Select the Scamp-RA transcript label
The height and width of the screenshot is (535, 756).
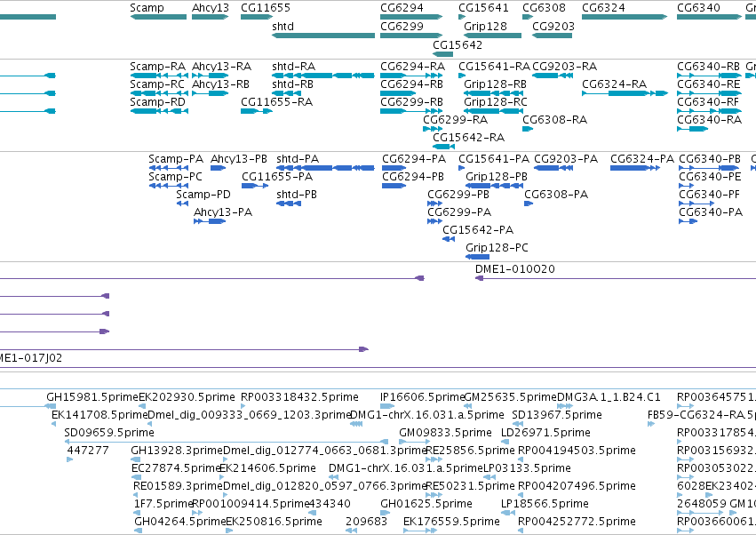[x=157, y=67]
